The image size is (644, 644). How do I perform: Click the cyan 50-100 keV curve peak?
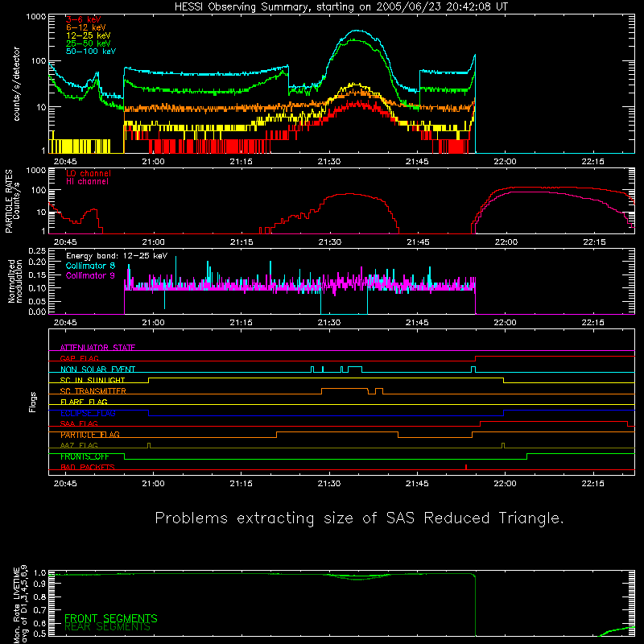(357, 31)
